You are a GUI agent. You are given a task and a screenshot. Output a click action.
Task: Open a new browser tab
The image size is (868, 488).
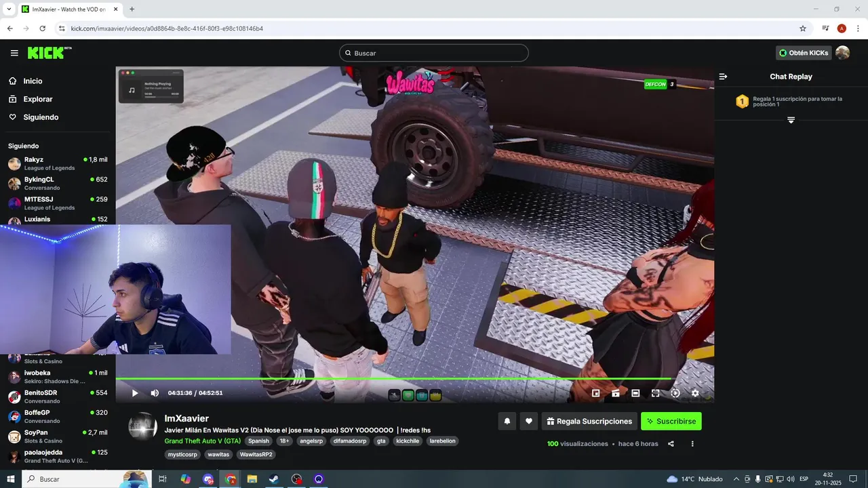(132, 9)
